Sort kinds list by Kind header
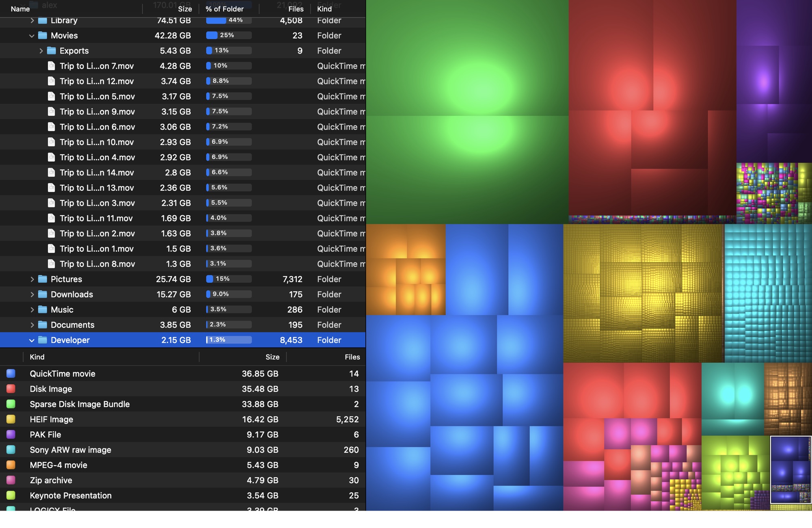 pyautogui.click(x=37, y=357)
